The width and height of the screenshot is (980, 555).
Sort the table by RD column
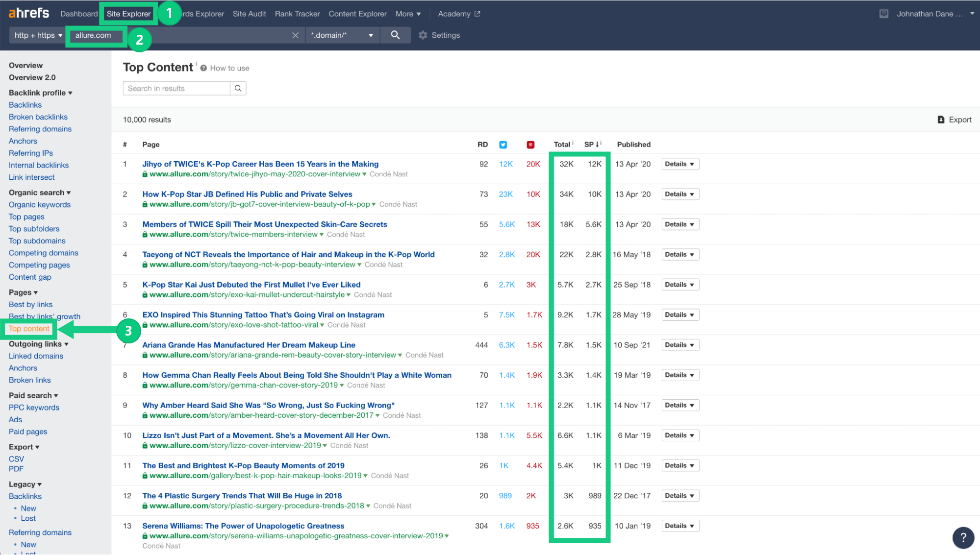[483, 145]
